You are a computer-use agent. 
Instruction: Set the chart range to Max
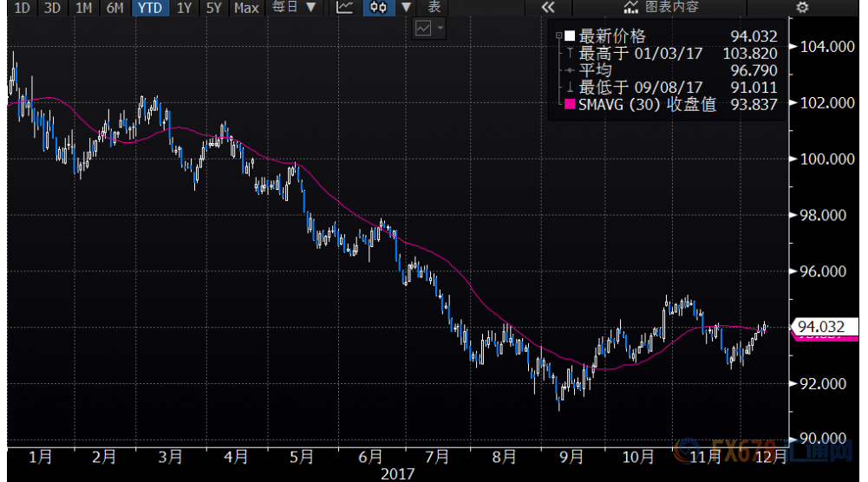coord(246,8)
